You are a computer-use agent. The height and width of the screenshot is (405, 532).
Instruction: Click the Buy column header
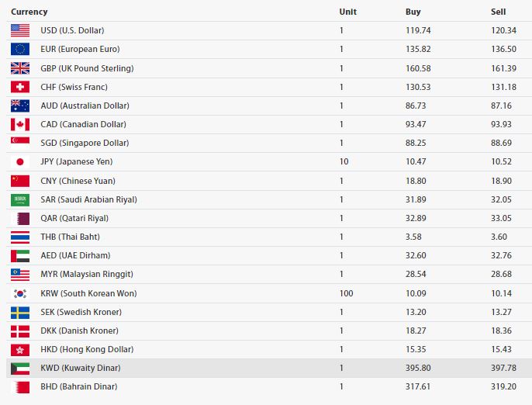(413, 12)
